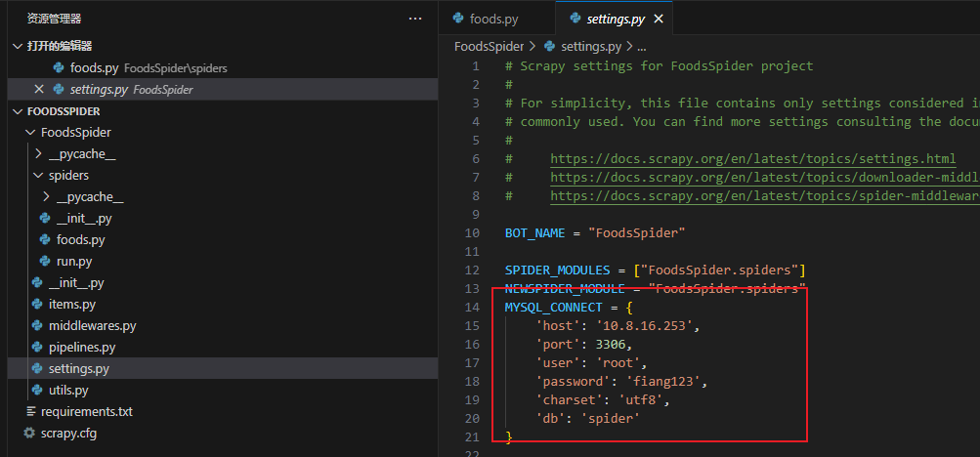Open the spider-middleware documentation link
This screenshot has width=980, height=457.
click(765, 196)
